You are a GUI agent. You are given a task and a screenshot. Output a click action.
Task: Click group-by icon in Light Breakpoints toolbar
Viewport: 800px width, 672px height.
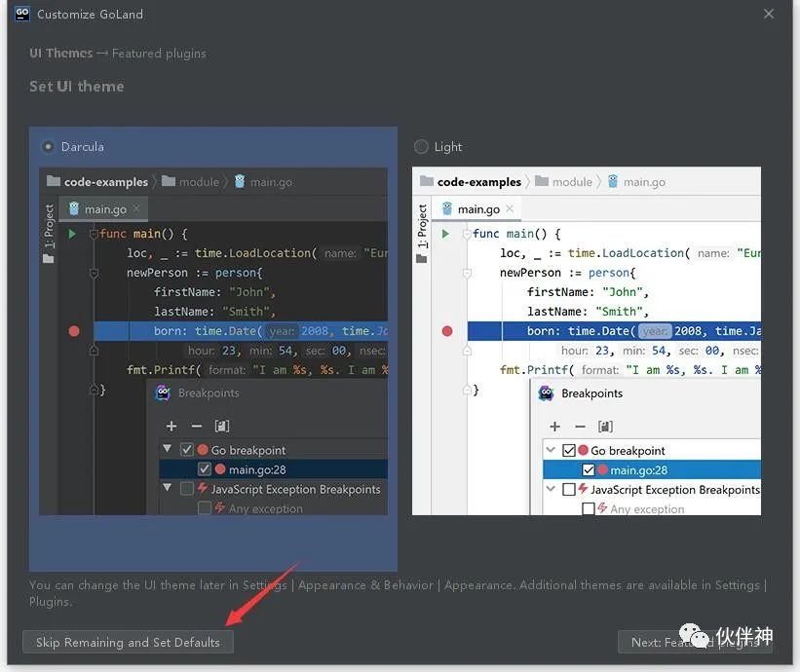(605, 427)
